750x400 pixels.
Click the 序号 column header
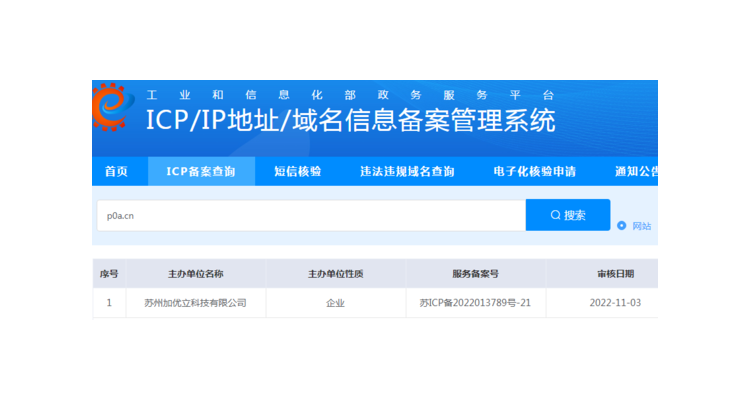pyautogui.click(x=109, y=274)
